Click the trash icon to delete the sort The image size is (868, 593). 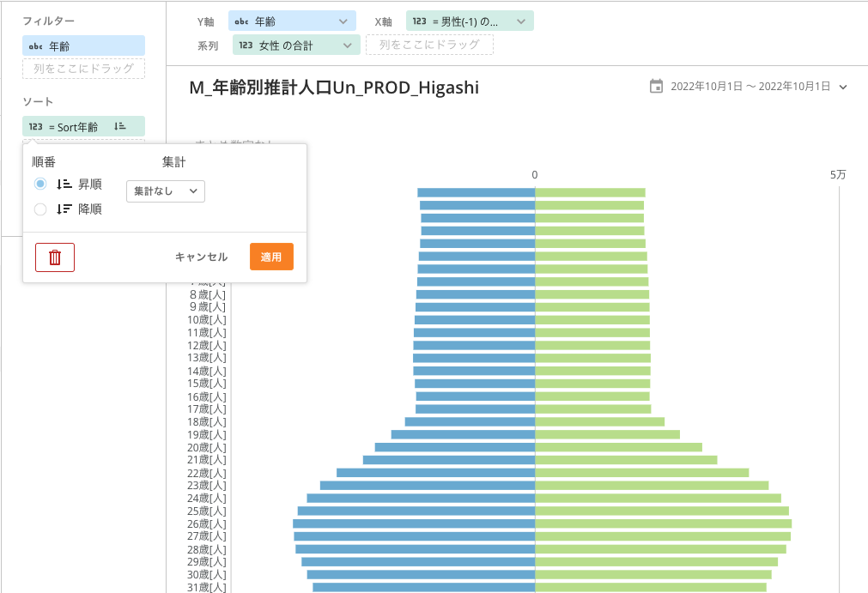tap(54, 257)
